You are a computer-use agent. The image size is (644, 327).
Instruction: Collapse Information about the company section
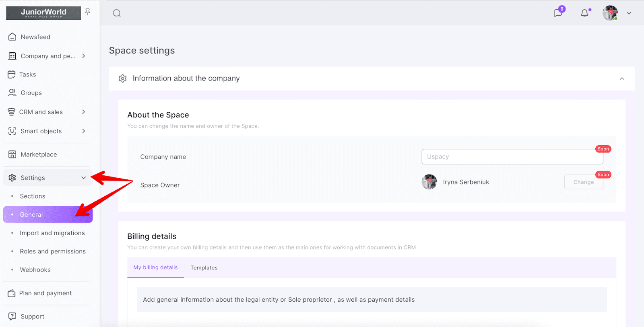click(622, 79)
